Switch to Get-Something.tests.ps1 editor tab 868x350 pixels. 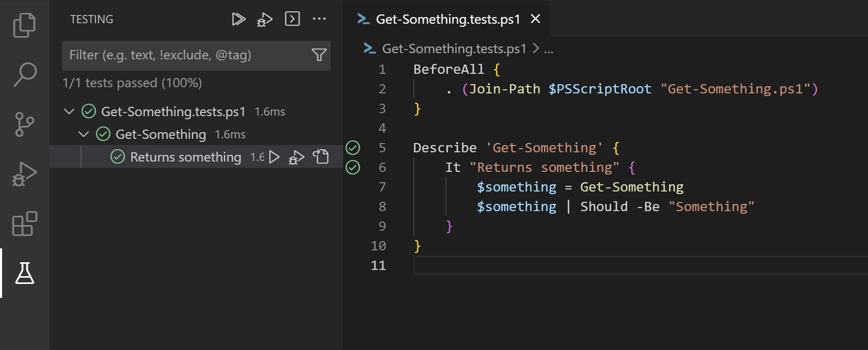pyautogui.click(x=446, y=19)
